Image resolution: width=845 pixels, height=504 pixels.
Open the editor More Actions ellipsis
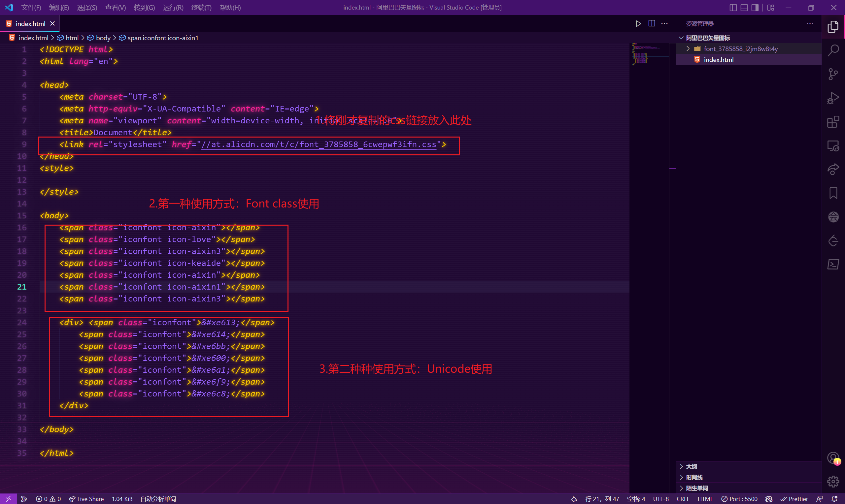click(664, 23)
